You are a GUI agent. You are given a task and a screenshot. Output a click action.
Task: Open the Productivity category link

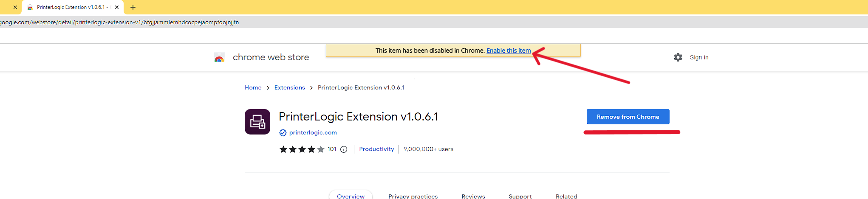pos(376,149)
